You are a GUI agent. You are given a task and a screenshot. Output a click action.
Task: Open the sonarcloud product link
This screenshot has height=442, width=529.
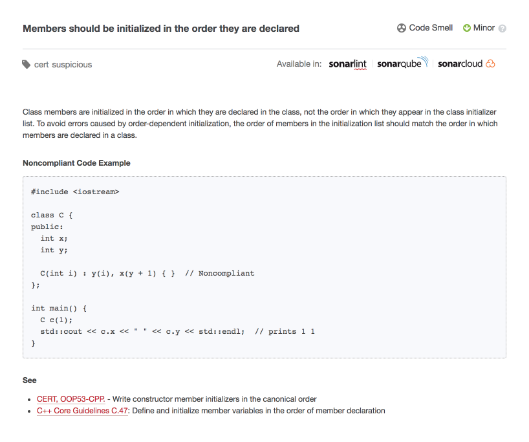coord(466,63)
